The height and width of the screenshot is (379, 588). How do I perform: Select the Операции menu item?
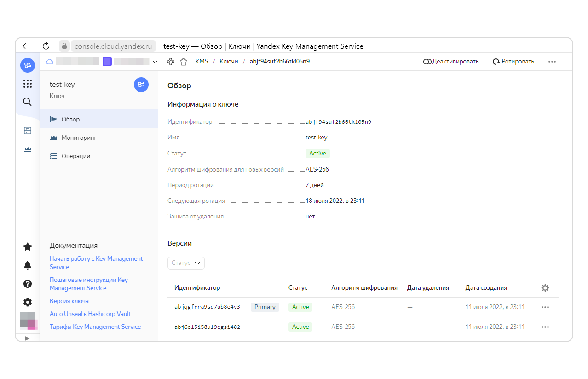99,156
